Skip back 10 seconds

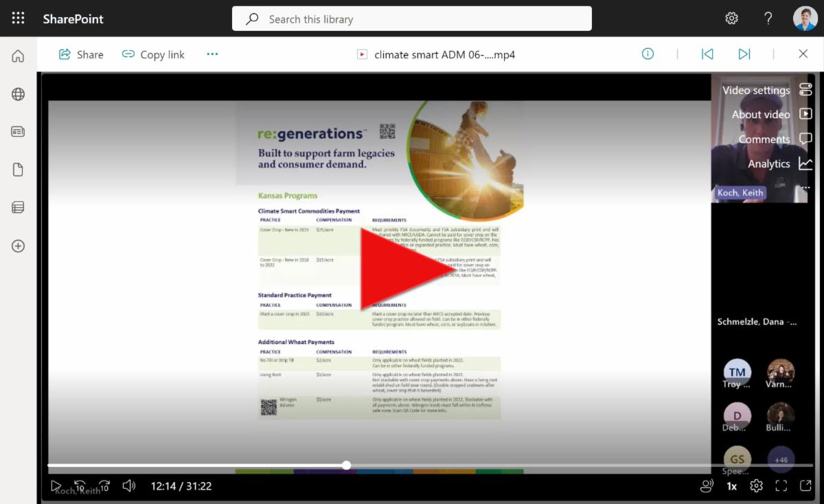[80, 486]
